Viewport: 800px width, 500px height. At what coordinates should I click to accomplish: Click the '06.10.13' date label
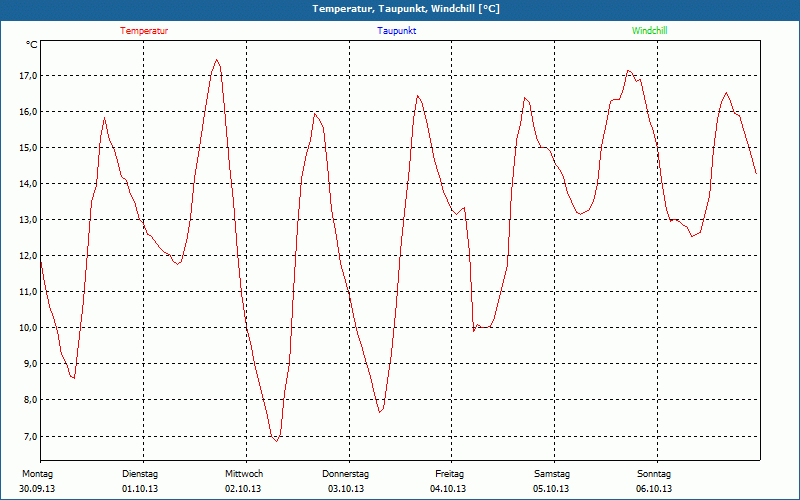pyautogui.click(x=654, y=489)
